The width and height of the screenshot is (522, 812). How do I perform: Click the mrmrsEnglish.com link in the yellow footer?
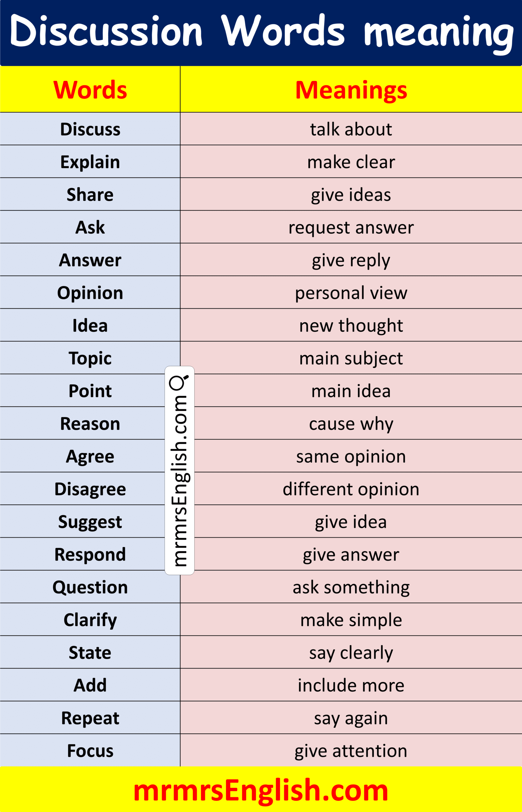(261, 791)
